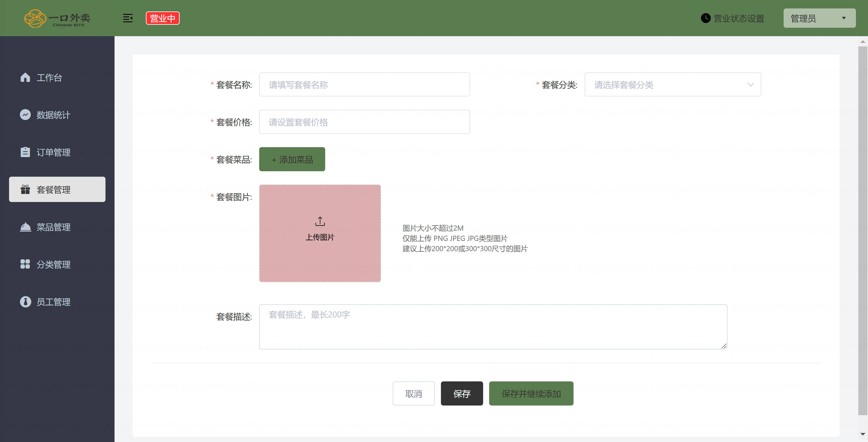The image size is (868, 442).
Task: Click the clock icon beside 营业状态设置
Action: pos(706,18)
